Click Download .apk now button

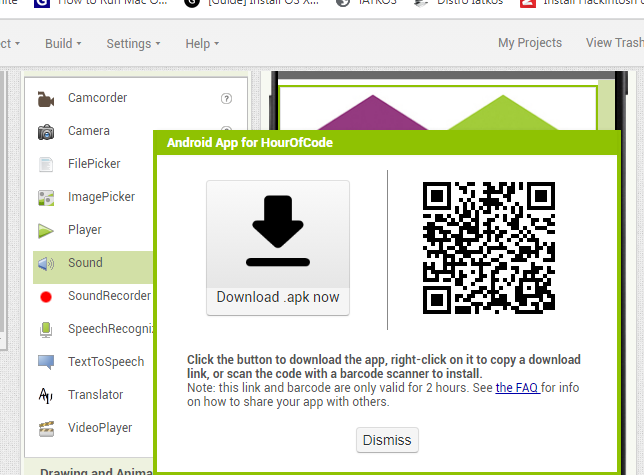[x=278, y=248]
